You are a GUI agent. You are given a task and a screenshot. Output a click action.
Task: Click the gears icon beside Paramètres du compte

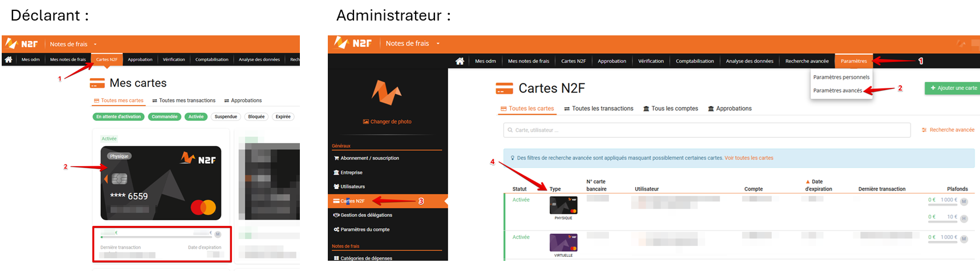(x=336, y=229)
